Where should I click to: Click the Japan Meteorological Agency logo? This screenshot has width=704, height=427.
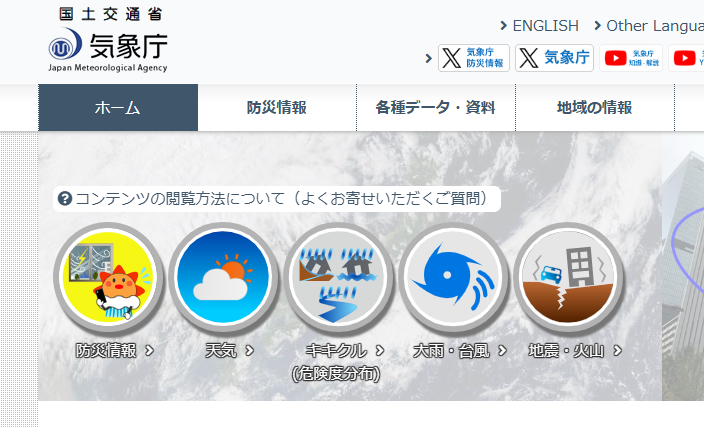(108, 42)
